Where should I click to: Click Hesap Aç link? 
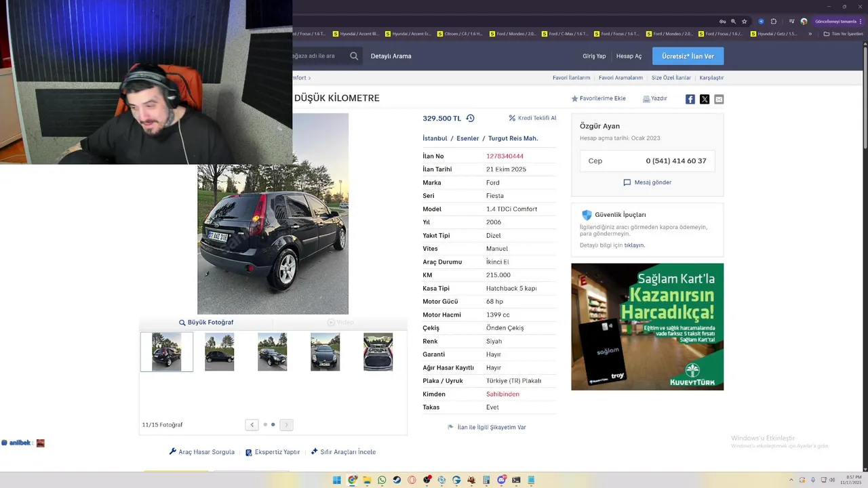(x=629, y=56)
